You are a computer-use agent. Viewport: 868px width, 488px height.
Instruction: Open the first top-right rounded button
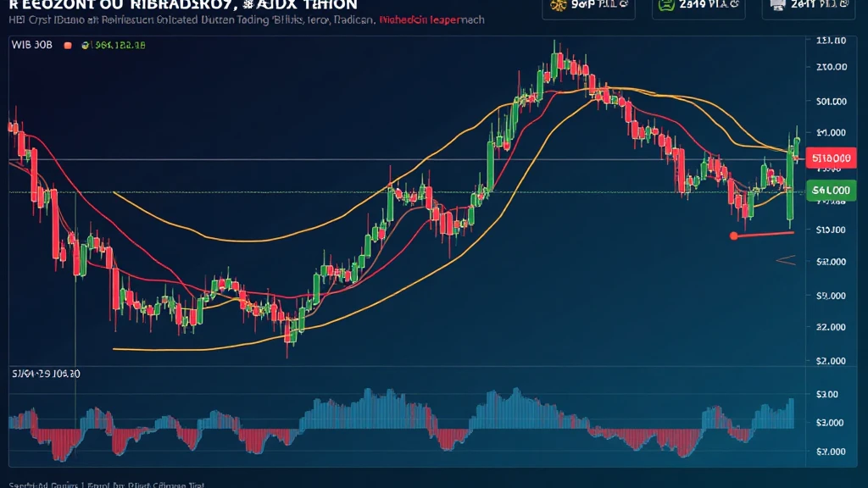click(x=588, y=5)
